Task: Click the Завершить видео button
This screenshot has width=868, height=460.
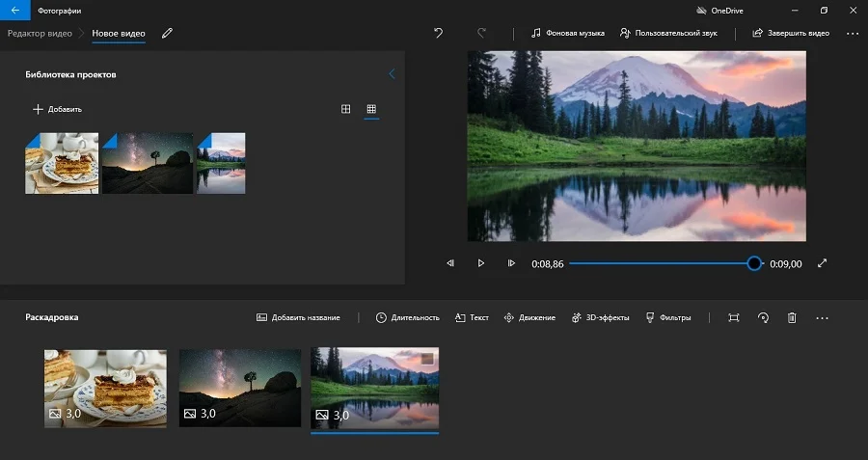Action: tap(790, 33)
